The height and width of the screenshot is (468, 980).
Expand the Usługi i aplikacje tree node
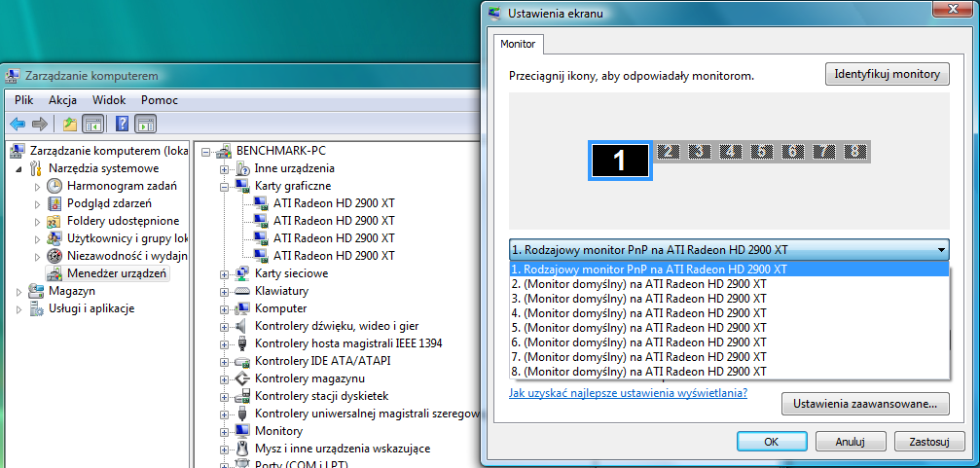[18, 308]
